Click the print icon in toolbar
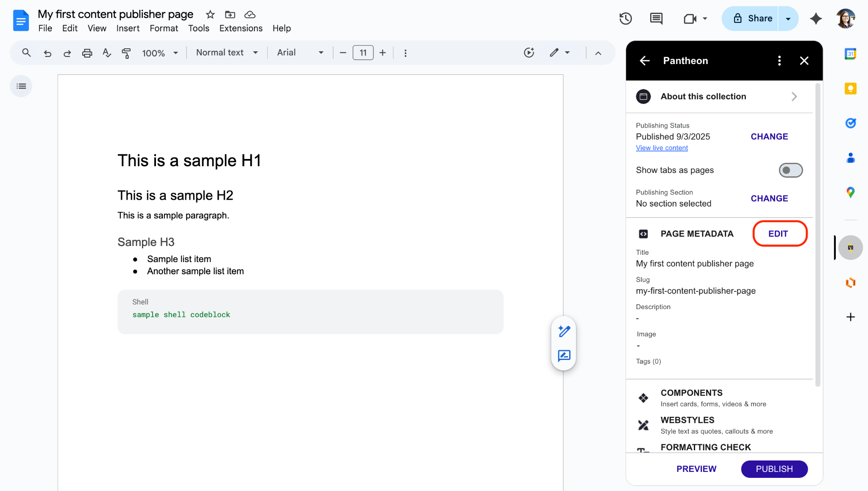 (87, 53)
